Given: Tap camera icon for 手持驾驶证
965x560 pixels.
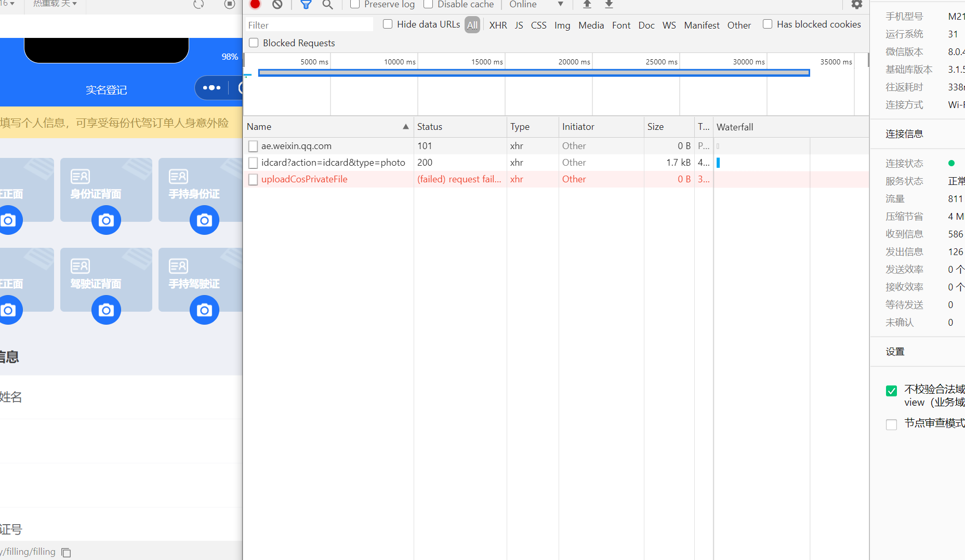Looking at the screenshot, I should click(204, 310).
